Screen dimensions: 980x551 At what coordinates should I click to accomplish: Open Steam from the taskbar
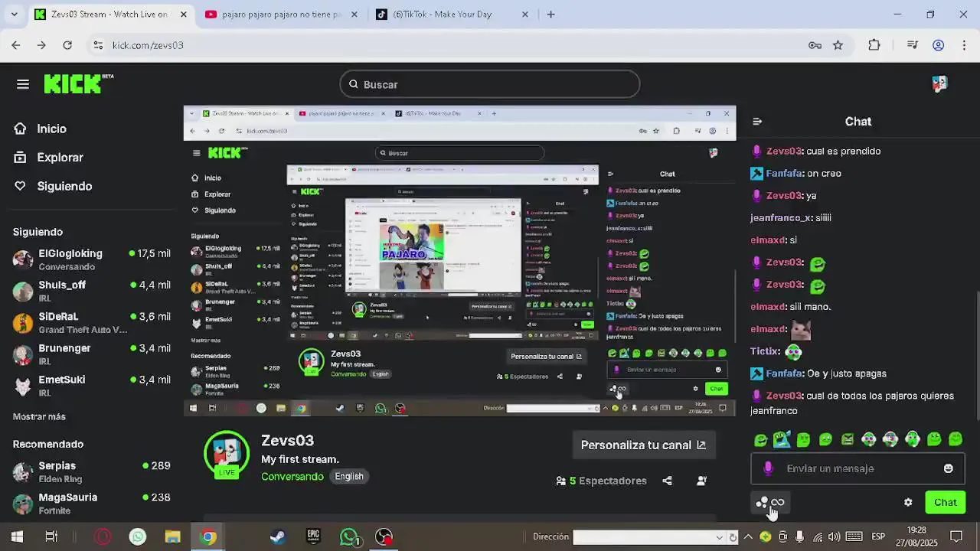pyautogui.click(x=277, y=536)
